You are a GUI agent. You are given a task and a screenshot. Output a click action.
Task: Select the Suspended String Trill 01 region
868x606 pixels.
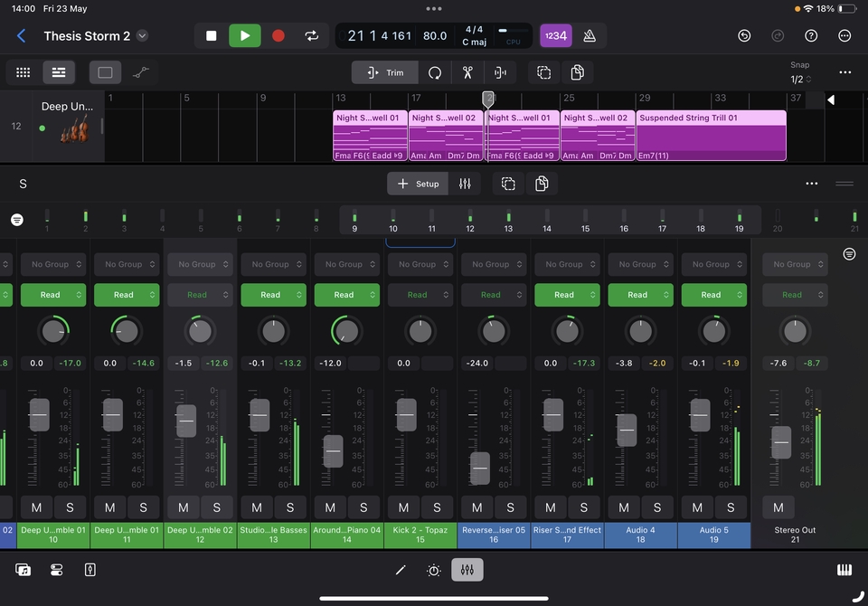point(711,136)
